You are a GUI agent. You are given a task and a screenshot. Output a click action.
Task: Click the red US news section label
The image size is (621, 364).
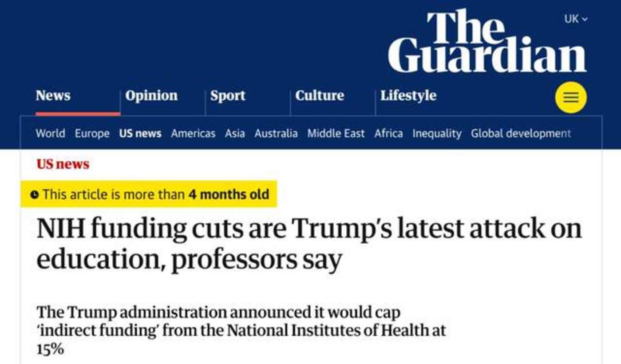point(63,164)
